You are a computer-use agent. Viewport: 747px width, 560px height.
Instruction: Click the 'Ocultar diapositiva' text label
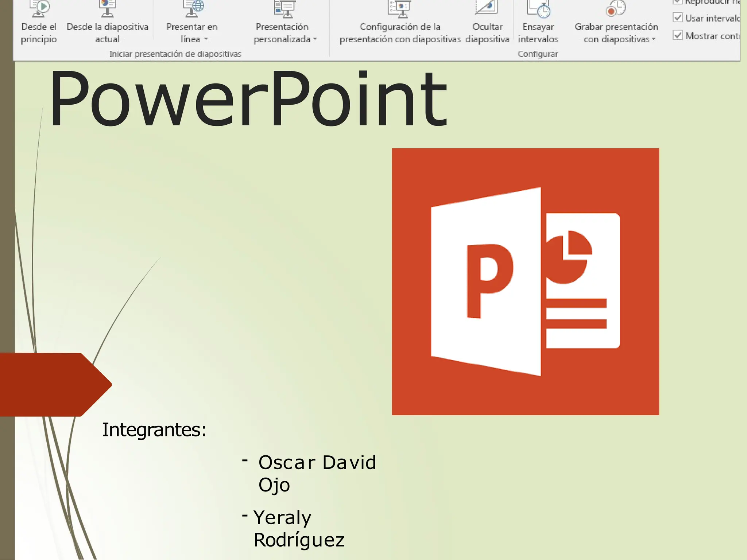click(487, 33)
